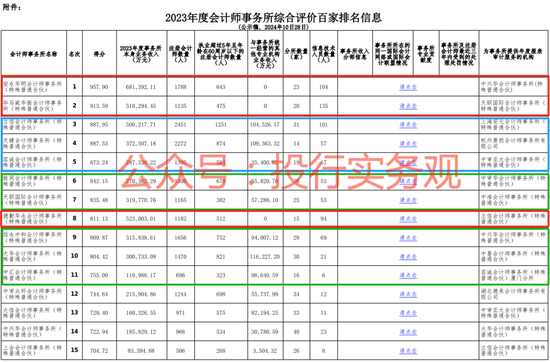This screenshot has height=362, width=550.
Task: Select score value 755.00
Action: (x=99, y=275)
